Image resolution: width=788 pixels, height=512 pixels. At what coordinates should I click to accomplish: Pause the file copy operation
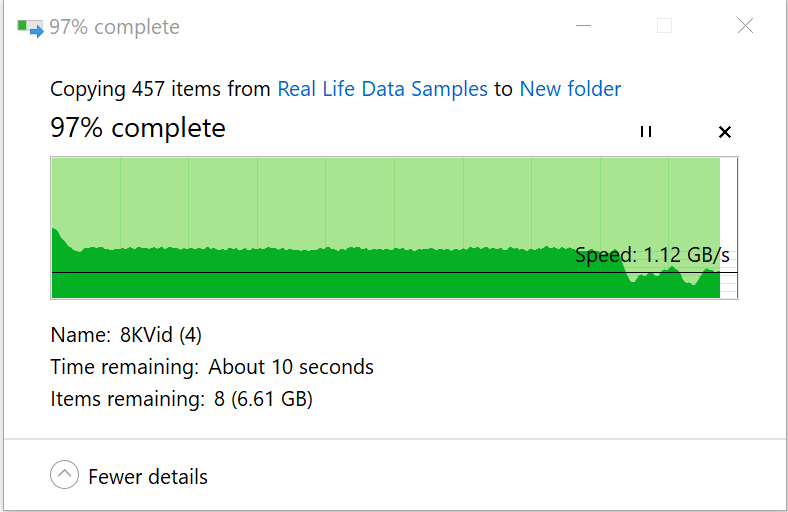click(646, 132)
